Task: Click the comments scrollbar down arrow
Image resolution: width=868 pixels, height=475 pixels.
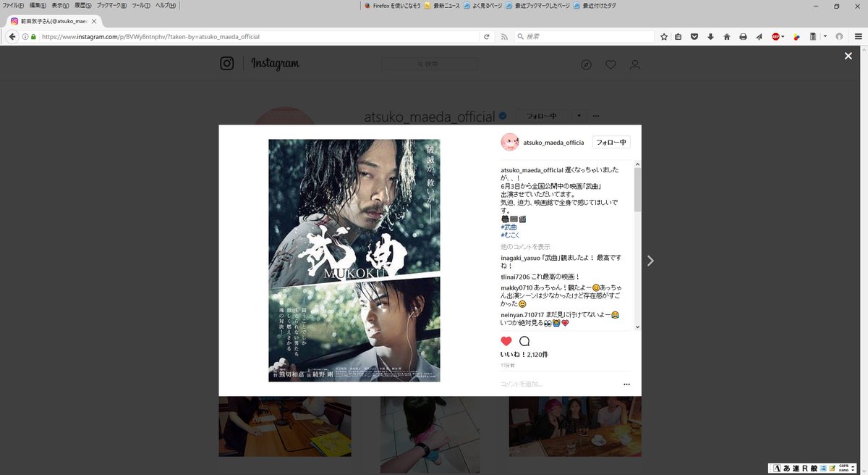Action: pyautogui.click(x=637, y=327)
